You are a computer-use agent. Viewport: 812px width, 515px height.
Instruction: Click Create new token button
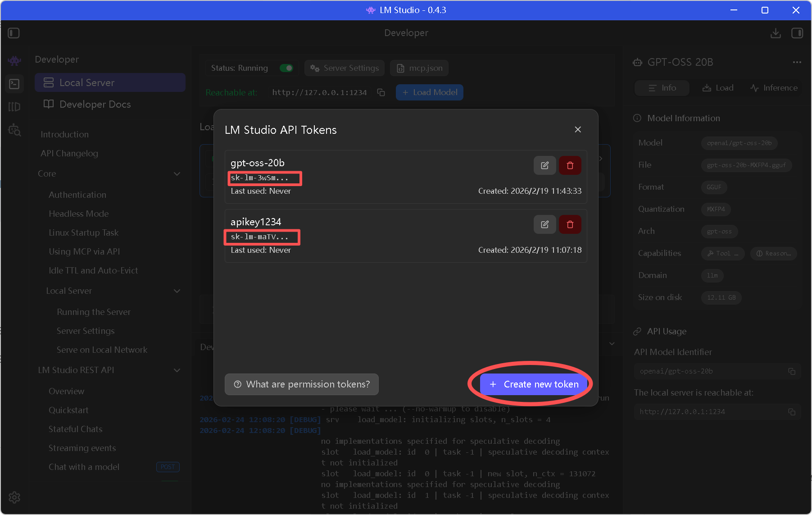534,384
